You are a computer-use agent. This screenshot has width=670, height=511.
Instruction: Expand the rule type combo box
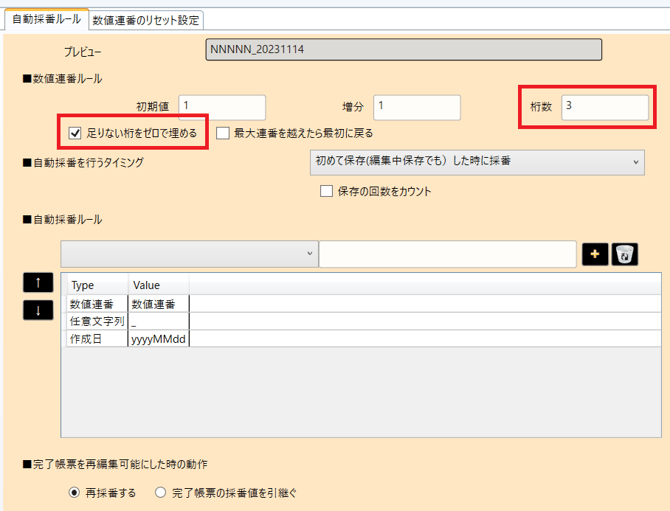(x=188, y=255)
